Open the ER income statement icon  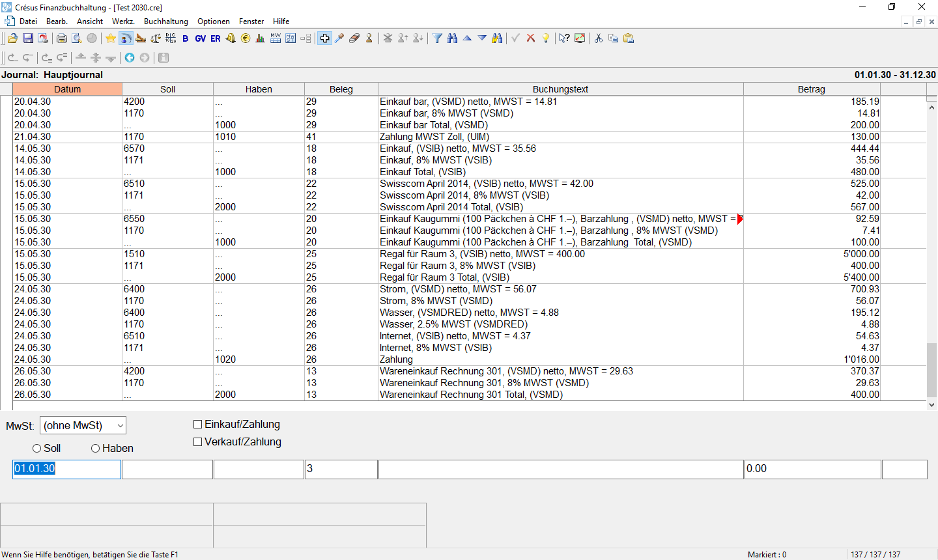216,38
